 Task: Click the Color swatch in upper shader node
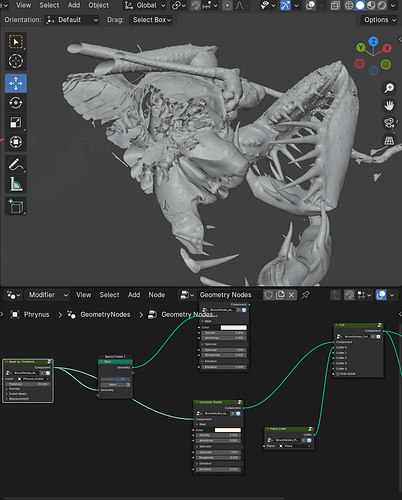point(233,328)
